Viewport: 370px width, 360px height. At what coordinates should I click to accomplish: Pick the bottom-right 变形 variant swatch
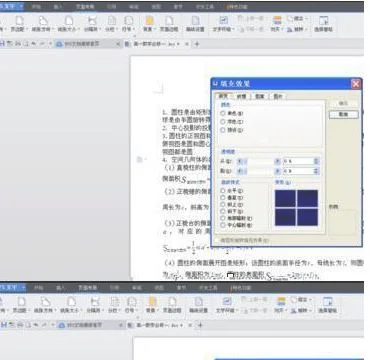coord(307,217)
